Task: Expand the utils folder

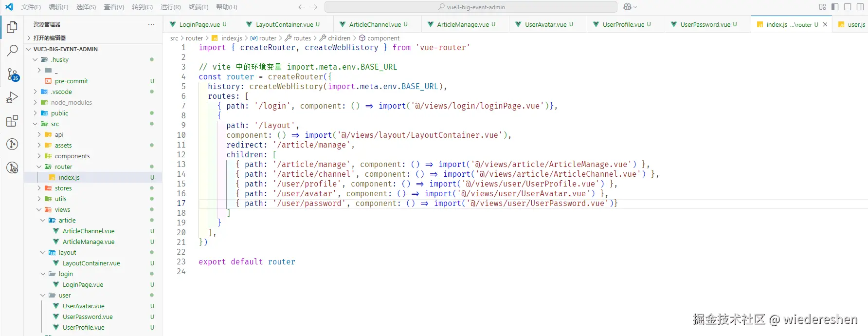Action: 92,199
